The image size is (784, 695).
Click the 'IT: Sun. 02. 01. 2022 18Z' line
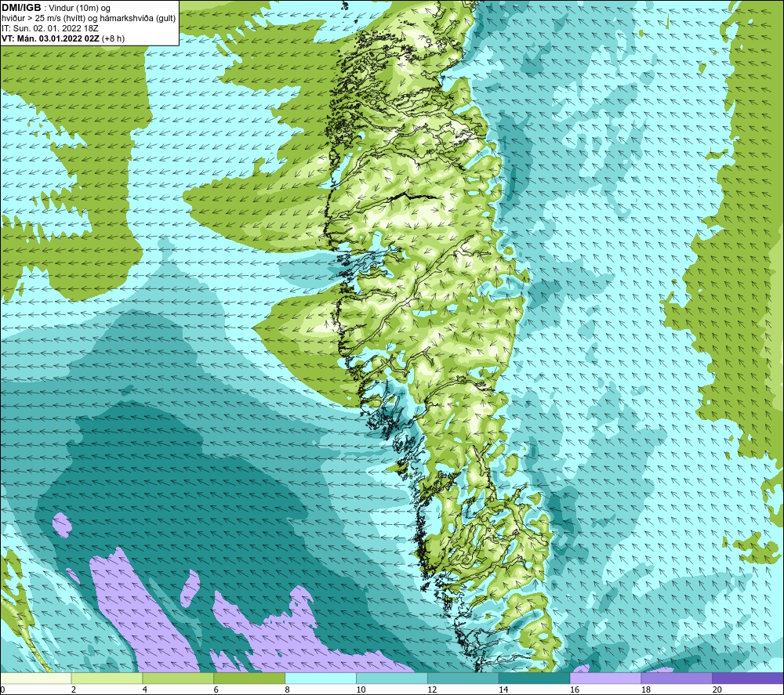point(50,28)
